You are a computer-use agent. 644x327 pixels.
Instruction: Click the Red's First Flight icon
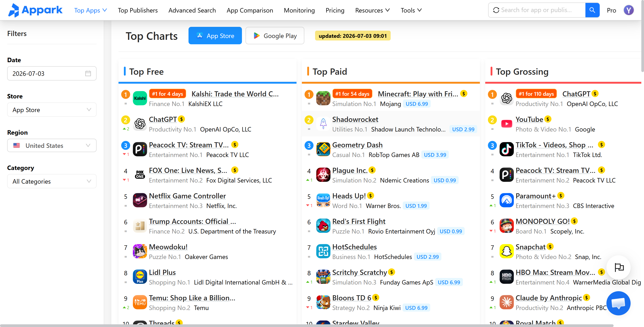click(323, 226)
